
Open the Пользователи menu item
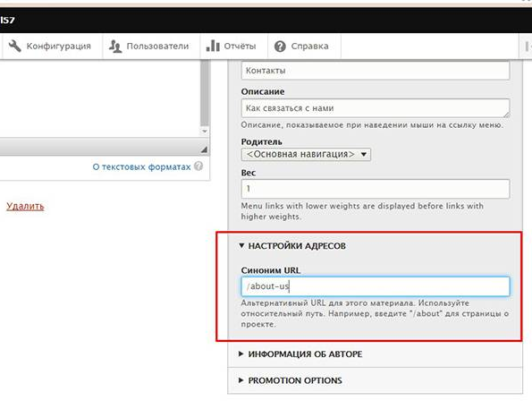pos(149,46)
